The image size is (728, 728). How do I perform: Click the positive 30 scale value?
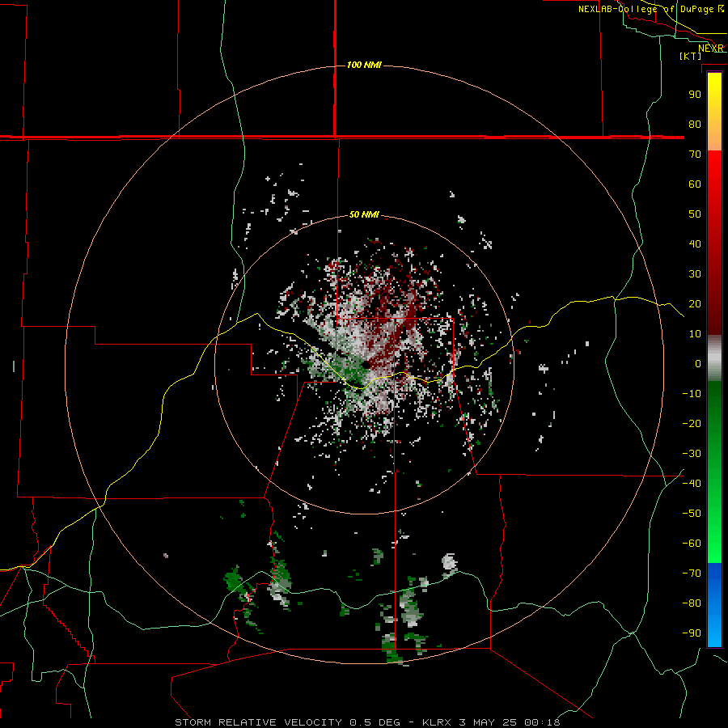coord(695,274)
